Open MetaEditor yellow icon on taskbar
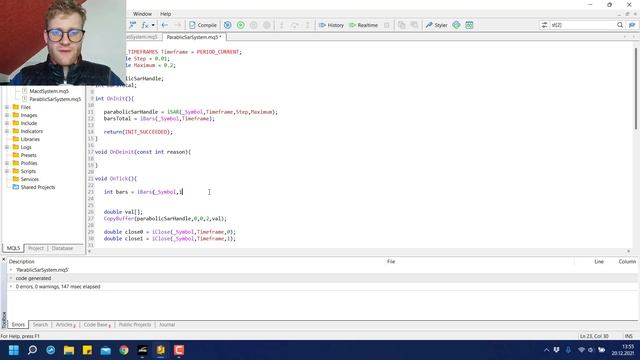Image resolution: width=640 pixels, height=360 pixels. tap(160, 350)
